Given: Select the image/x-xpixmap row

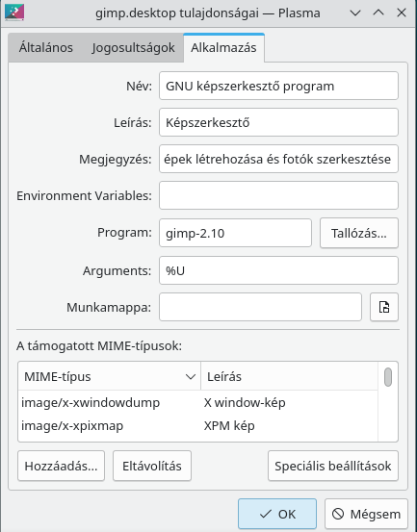Looking at the screenshot, I should point(197,426).
